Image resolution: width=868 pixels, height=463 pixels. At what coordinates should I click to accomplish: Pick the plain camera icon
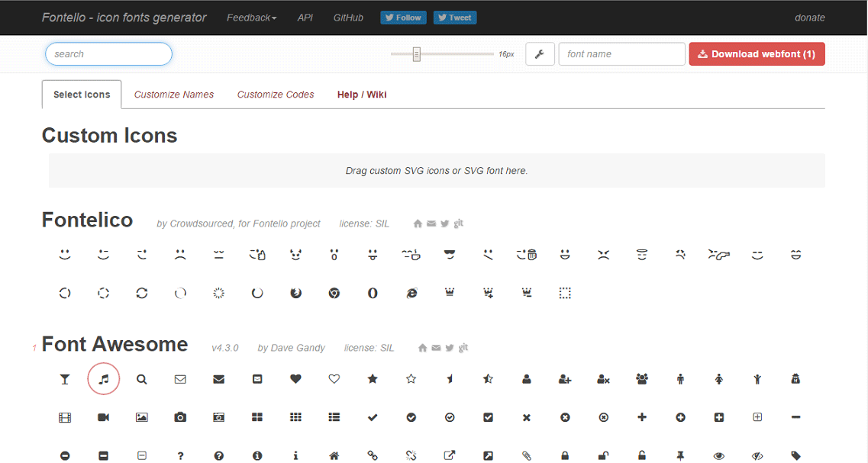[180, 417]
